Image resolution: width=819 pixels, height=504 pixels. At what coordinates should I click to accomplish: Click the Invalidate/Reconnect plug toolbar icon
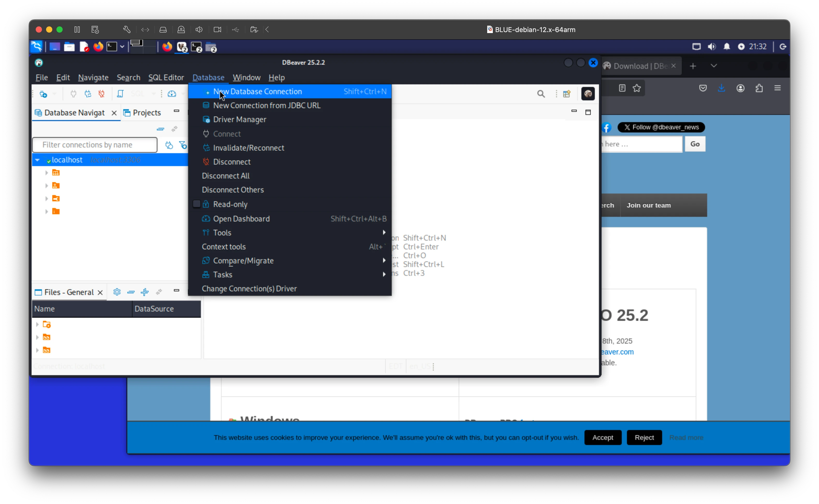coord(88,94)
